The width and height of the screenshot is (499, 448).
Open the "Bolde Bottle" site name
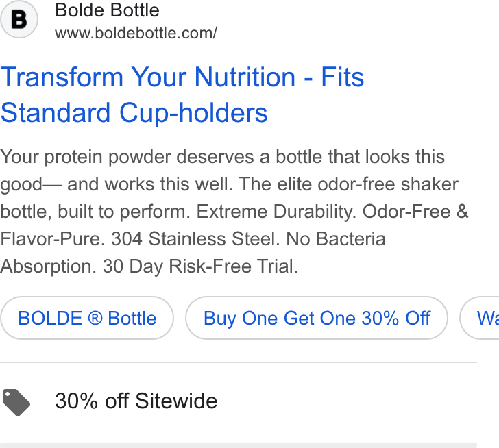click(107, 10)
